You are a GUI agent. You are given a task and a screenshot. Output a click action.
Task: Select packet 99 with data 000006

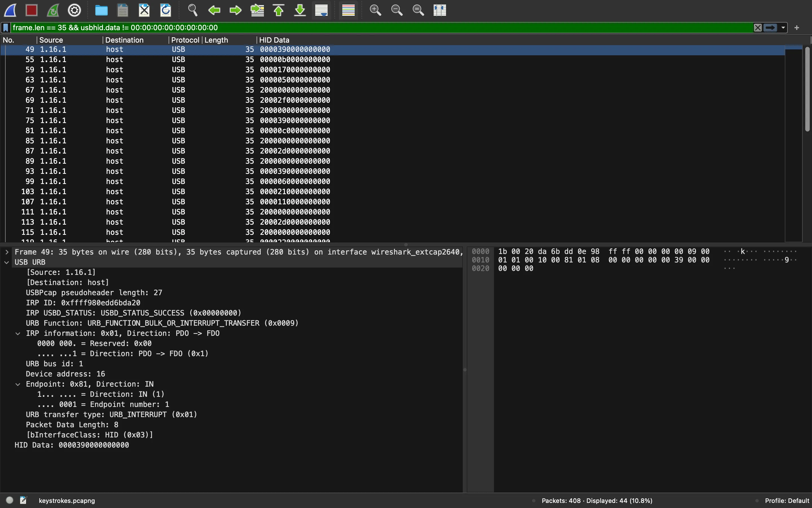392,181
